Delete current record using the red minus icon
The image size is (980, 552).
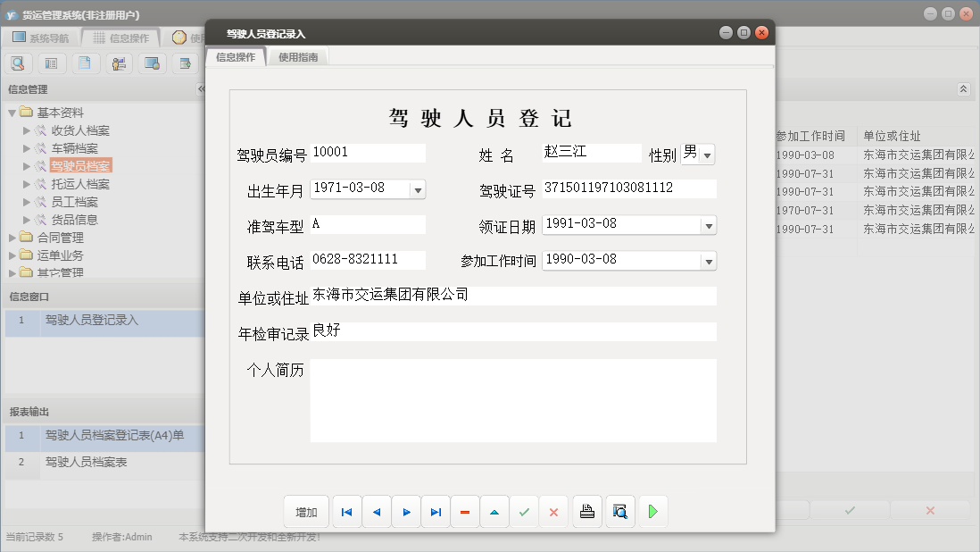point(465,511)
